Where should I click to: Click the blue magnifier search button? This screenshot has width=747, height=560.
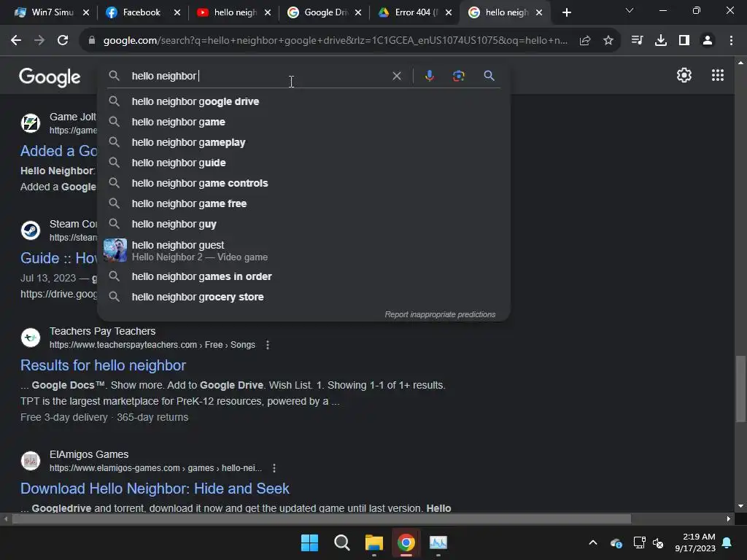tap(489, 76)
